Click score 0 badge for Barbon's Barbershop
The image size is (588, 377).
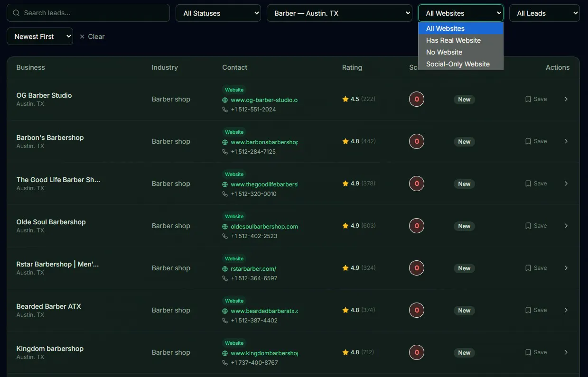coord(417,141)
